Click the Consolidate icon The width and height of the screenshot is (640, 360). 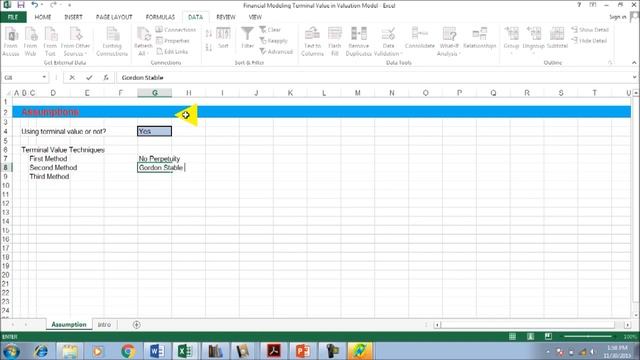tap(420, 38)
